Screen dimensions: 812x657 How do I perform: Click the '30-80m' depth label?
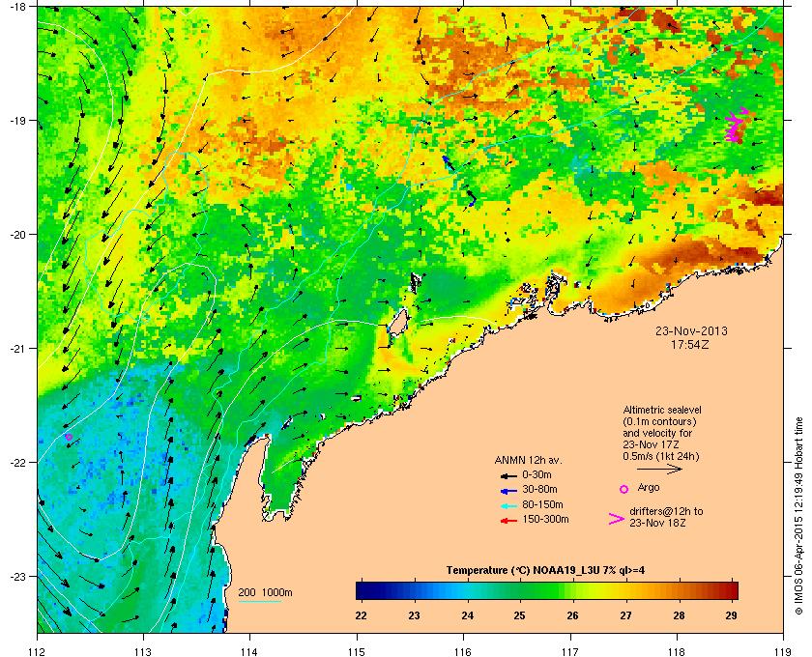point(539,489)
